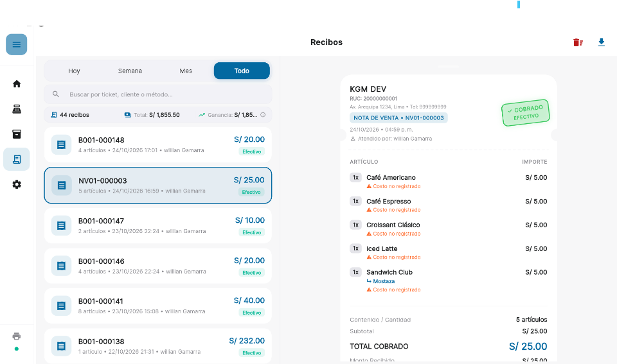
Task: Click the Ganancia trend arrow icon
Action: pos(202,115)
